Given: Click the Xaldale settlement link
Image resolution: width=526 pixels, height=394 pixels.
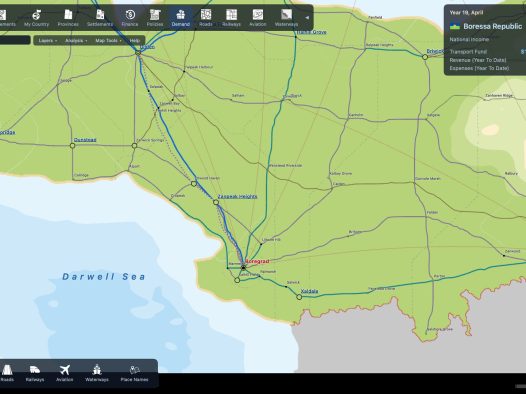Looking at the screenshot, I should 309,291.
